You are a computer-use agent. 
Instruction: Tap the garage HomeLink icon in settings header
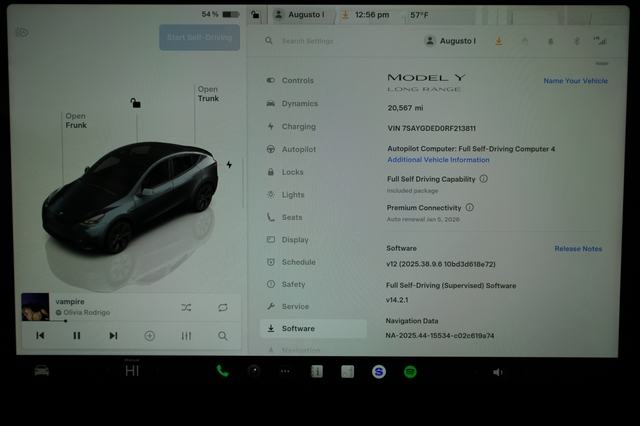tap(524, 41)
